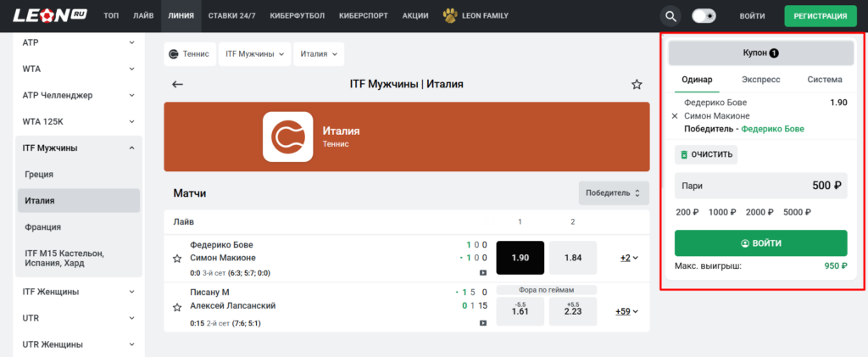Open live stream icon for Бове match
Viewport: 868px width, 357px height.
pyautogui.click(x=483, y=273)
